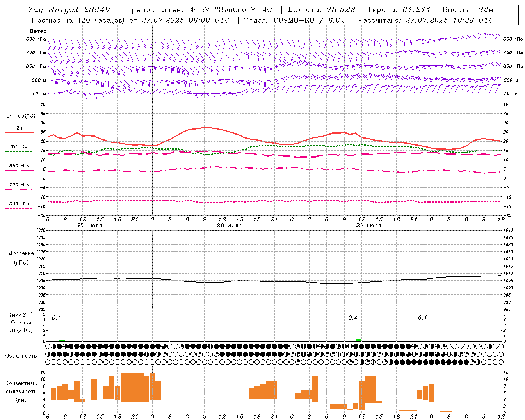Click the Облачность cloud cover label
This screenshot has width=525, height=420.
click(x=21, y=356)
